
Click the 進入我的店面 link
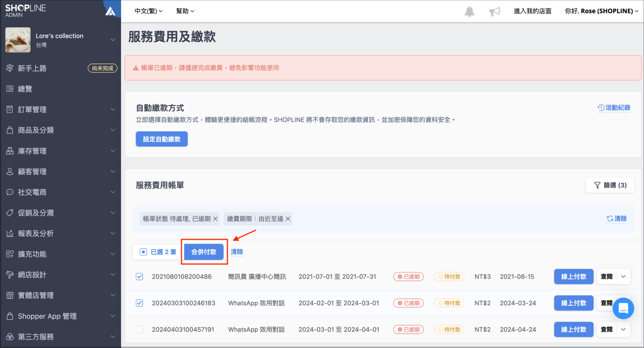coord(533,11)
